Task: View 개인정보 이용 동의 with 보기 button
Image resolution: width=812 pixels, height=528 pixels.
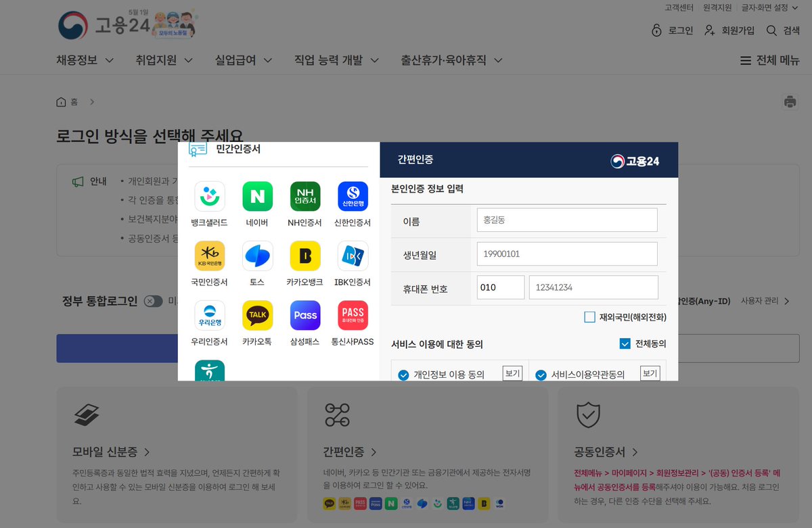Action: 512,373
